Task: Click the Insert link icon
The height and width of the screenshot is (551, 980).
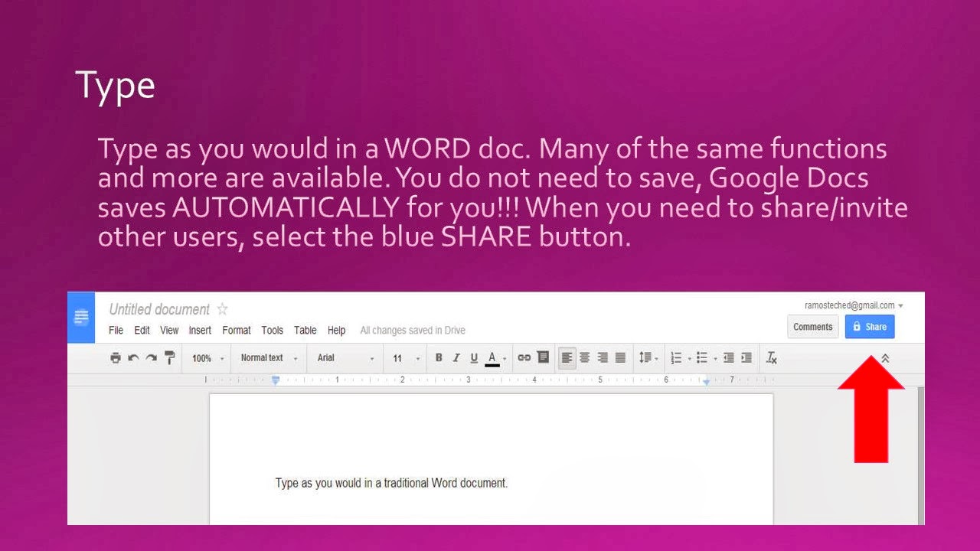Action: coord(524,357)
